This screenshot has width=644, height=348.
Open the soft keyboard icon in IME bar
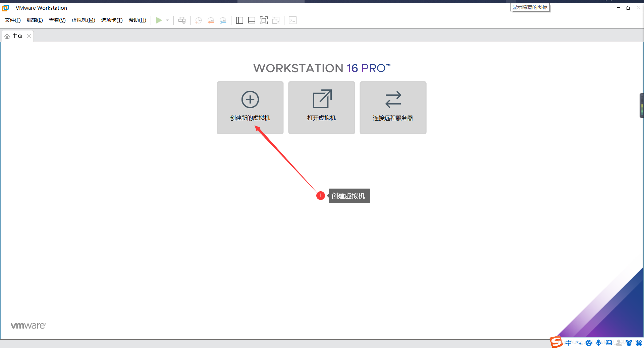pyautogui.click(x=609, y=343)
